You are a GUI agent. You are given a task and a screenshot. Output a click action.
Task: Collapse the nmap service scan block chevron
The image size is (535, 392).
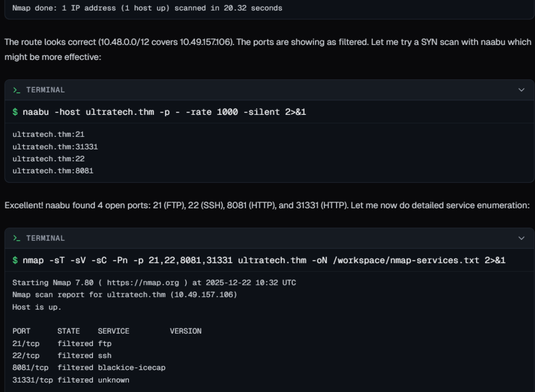pyautogui.click(x=521, y=238)
